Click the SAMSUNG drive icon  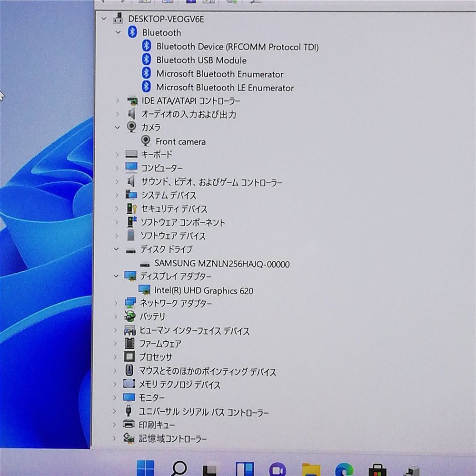pyautogui.click(x=145, y=264)
